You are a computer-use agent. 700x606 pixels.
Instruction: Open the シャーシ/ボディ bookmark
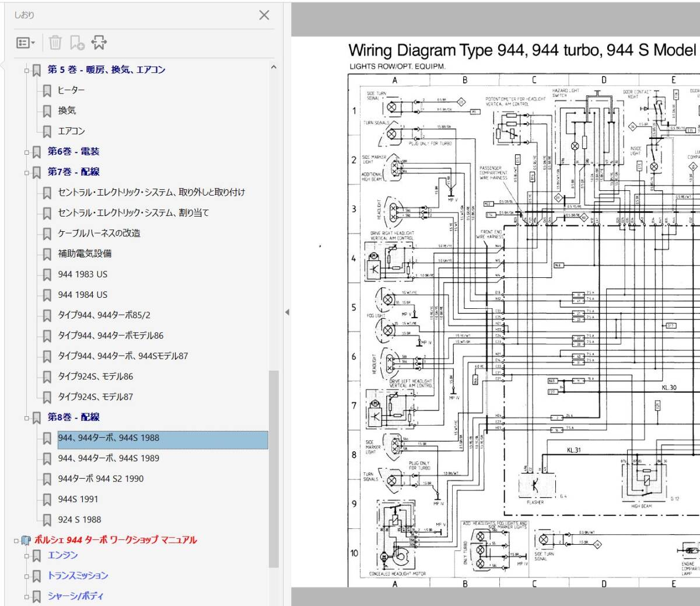76,596
